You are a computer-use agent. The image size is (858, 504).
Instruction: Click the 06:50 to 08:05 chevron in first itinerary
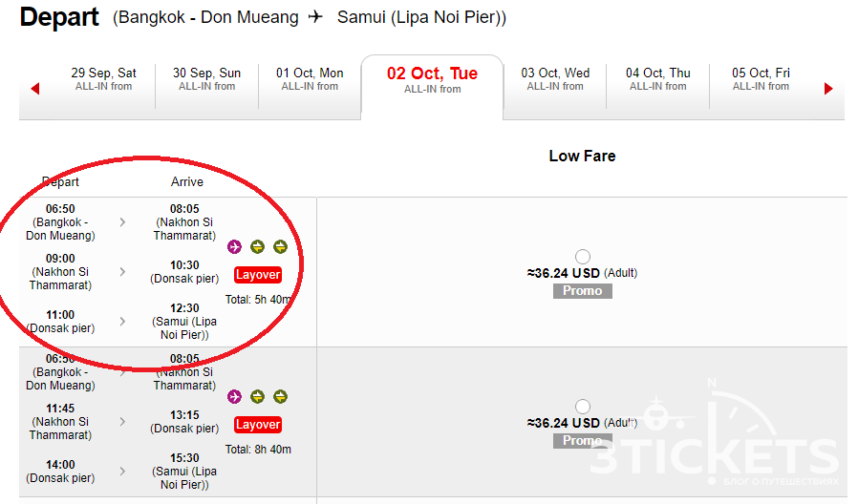pos(122,222)
